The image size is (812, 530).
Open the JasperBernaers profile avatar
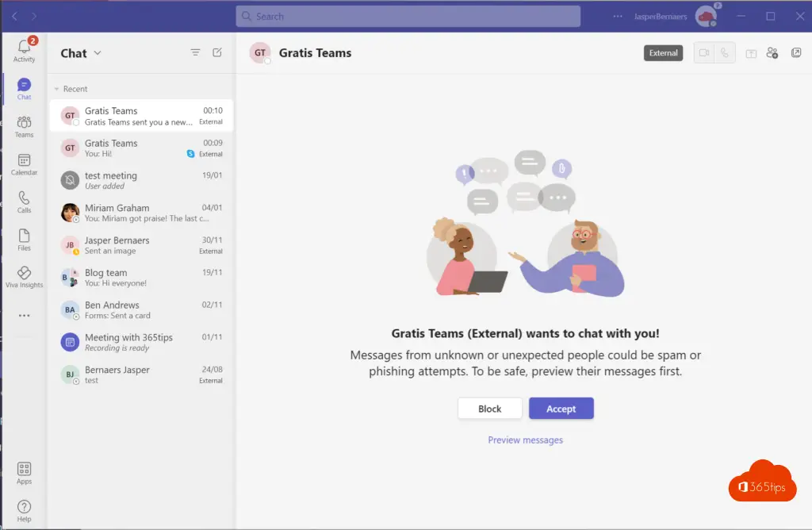pos(707,16)
